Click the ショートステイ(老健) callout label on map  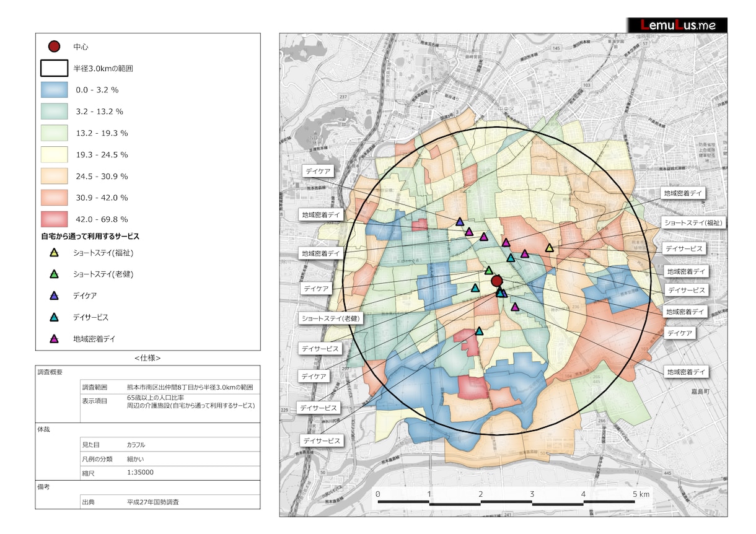pos(332,318)
